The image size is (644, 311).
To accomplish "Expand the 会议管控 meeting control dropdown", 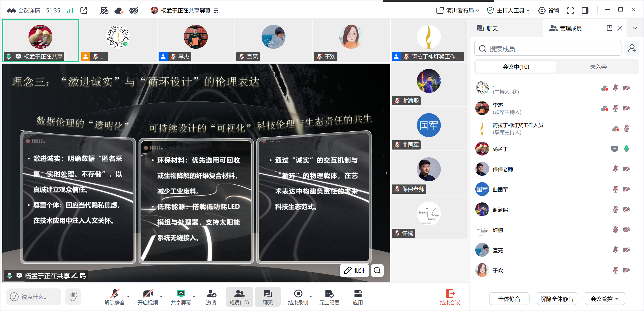I will pos(605,299).
